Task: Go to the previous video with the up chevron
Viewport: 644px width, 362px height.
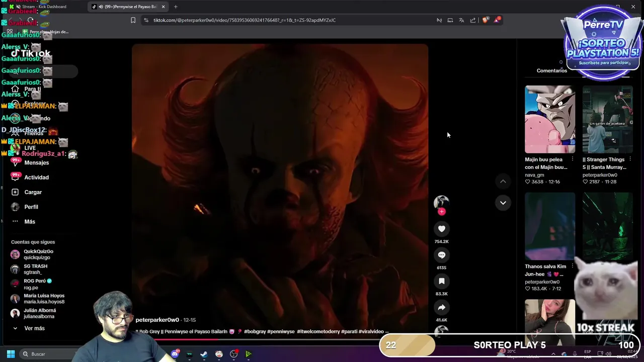Action: pos(503,182)
